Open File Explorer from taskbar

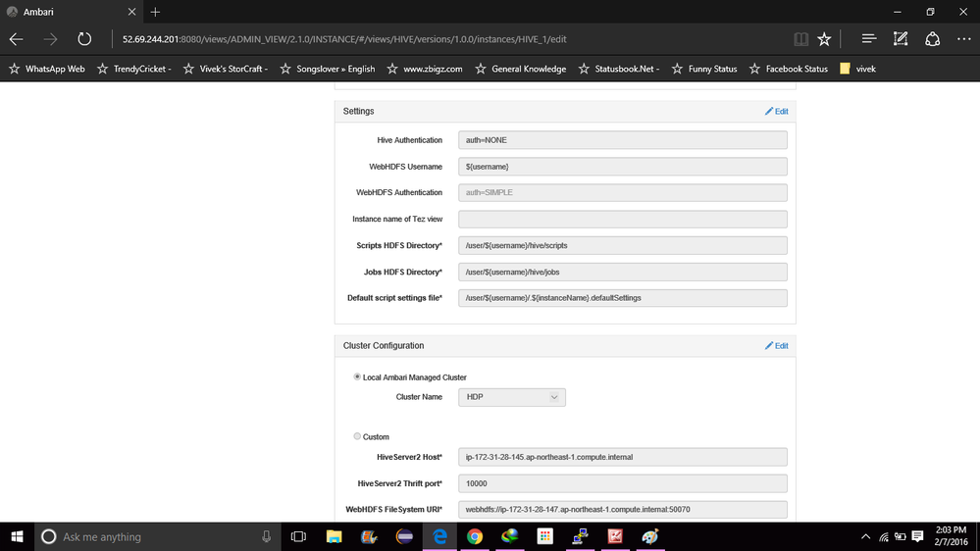(x=335, y=536)
